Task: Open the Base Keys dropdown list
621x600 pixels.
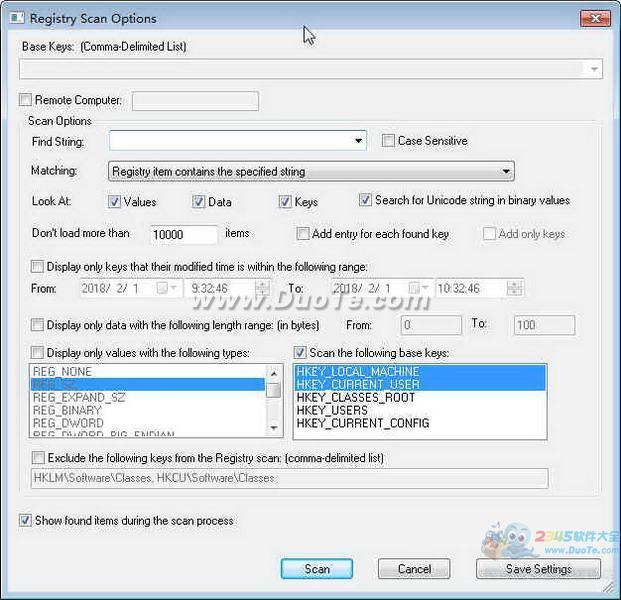Action: tap(595, 69)
